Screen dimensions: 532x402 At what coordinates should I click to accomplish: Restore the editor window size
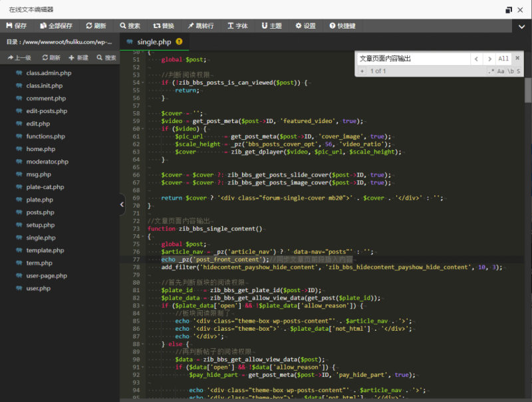point(509,10)
